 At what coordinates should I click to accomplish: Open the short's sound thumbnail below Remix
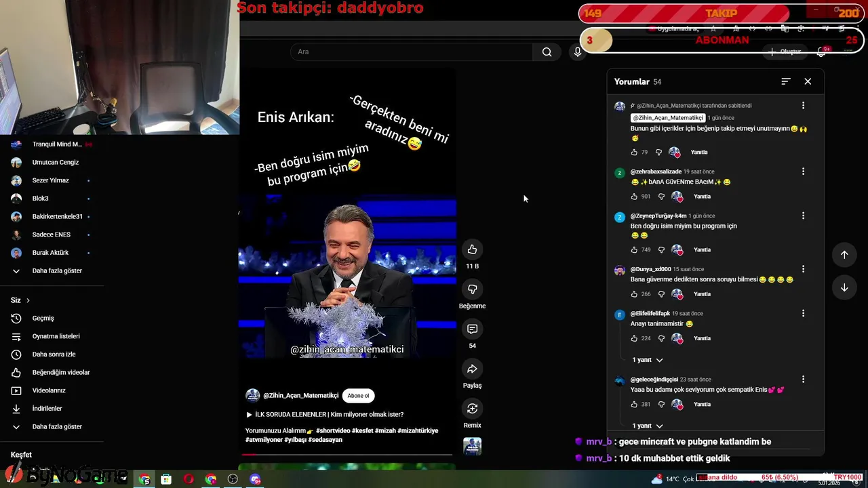coord(472,446)
